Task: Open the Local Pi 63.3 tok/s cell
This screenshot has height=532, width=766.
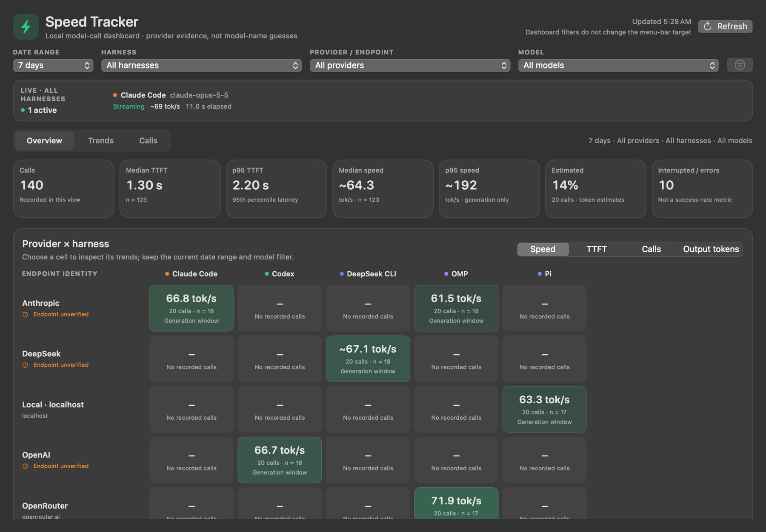Action: pos(544,410)
